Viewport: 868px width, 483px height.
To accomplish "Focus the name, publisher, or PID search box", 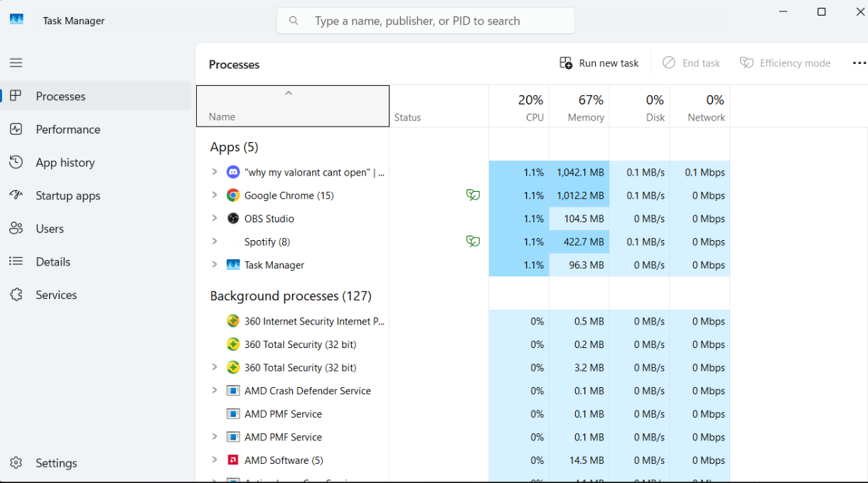I will click(x=427, y=21).
